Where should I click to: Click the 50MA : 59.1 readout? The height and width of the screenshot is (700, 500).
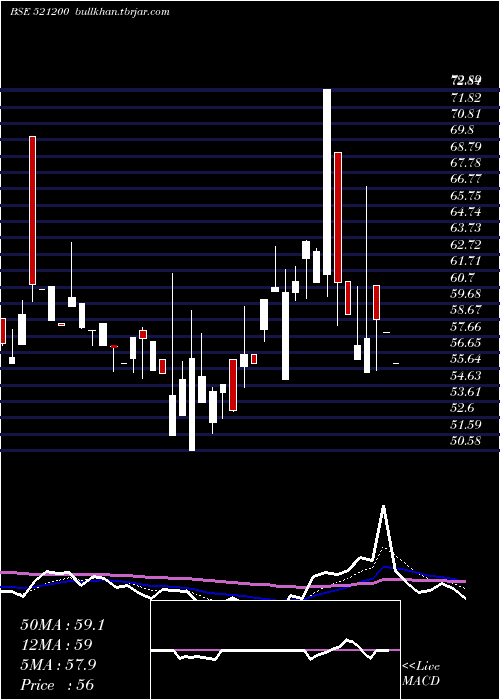click(62, 625)
